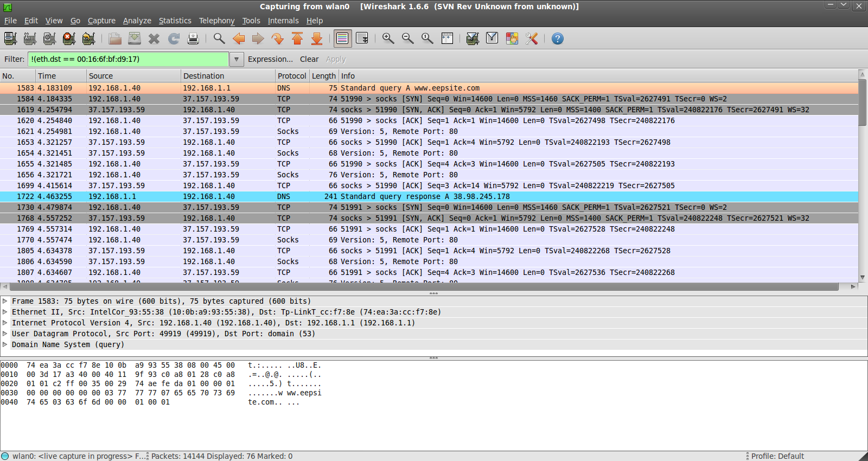Select packet 1584 SYN row
The width and height of the screenshot is (868, 461).
click(429, 99)
